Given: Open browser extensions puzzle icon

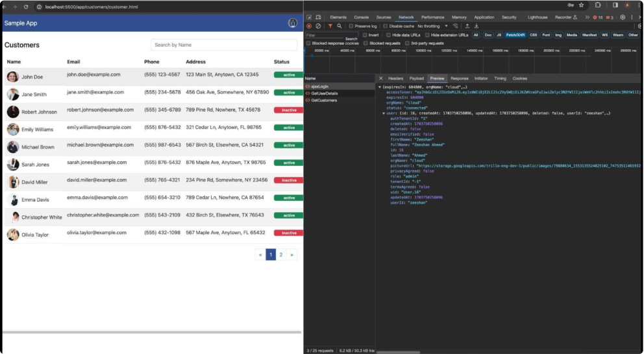Looking at the screenshot, I should coord(598,5).
